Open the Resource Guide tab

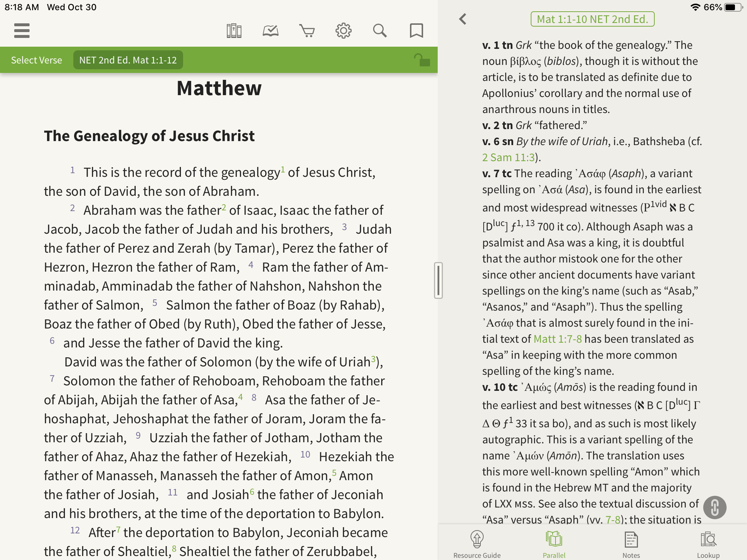pyautogui.click(x=477, y=544)
